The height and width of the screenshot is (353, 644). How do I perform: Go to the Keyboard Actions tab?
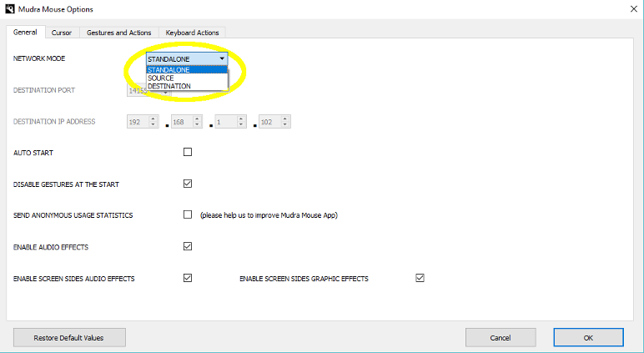(192, 33)
